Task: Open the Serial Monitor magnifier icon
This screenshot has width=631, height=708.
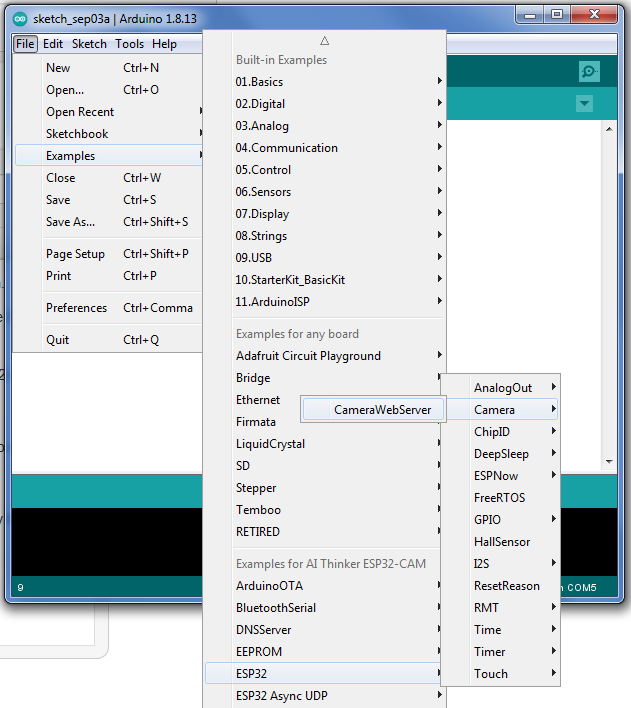Action: point(589,71)
